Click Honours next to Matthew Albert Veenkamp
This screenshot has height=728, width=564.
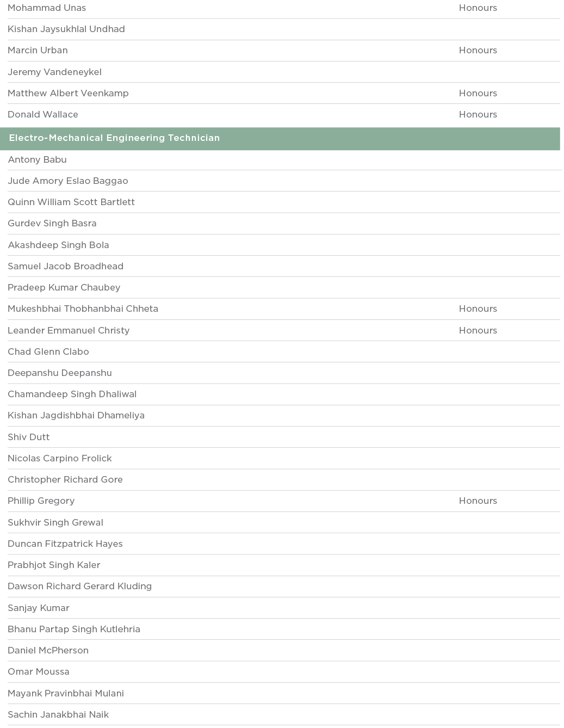tap(478, 94)
